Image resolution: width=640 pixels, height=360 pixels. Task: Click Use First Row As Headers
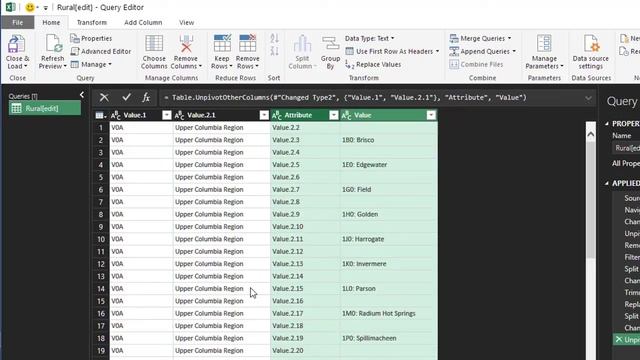(392, 51)
